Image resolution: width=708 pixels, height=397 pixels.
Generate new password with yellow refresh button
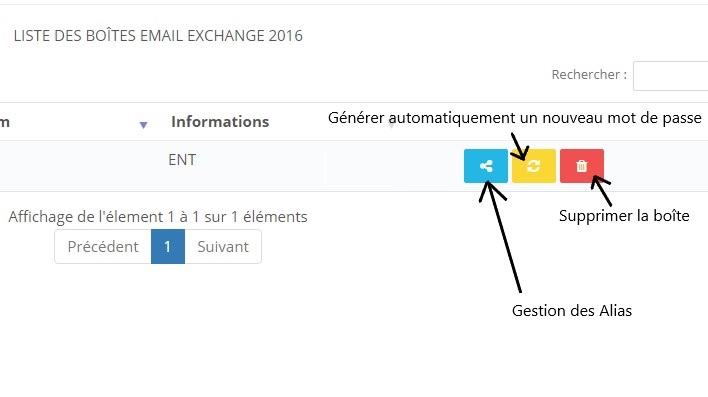534,166
